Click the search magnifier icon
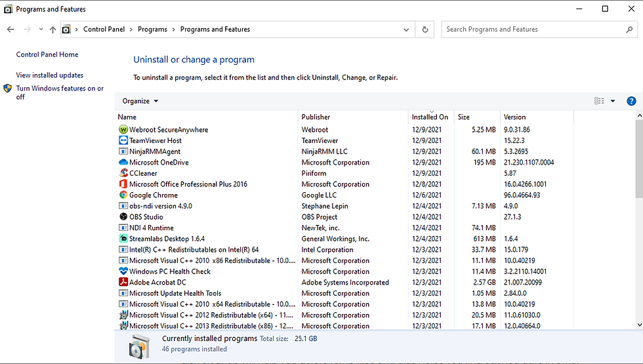The height and width of the screenshot is (364, 643). click(x=629, y=30)
